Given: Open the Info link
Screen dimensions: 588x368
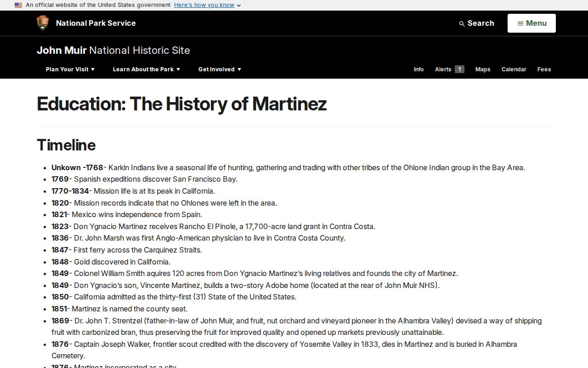Looking at the screenshot, I should pos(418,69).
